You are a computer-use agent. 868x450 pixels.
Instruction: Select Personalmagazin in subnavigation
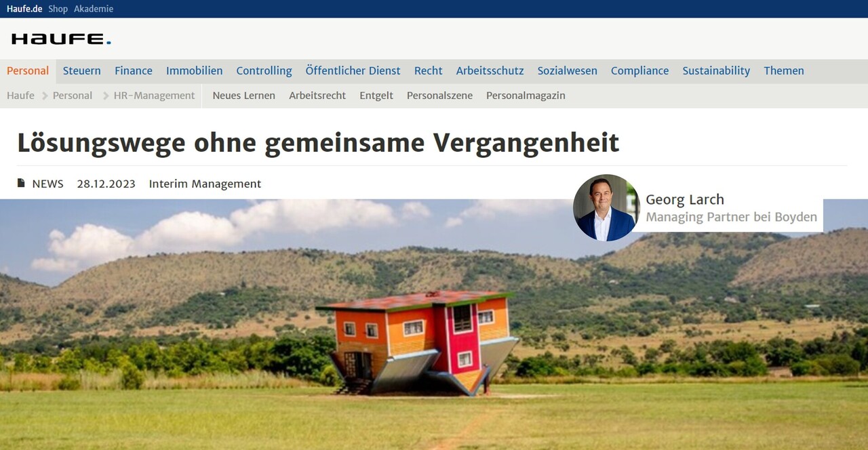526,96
